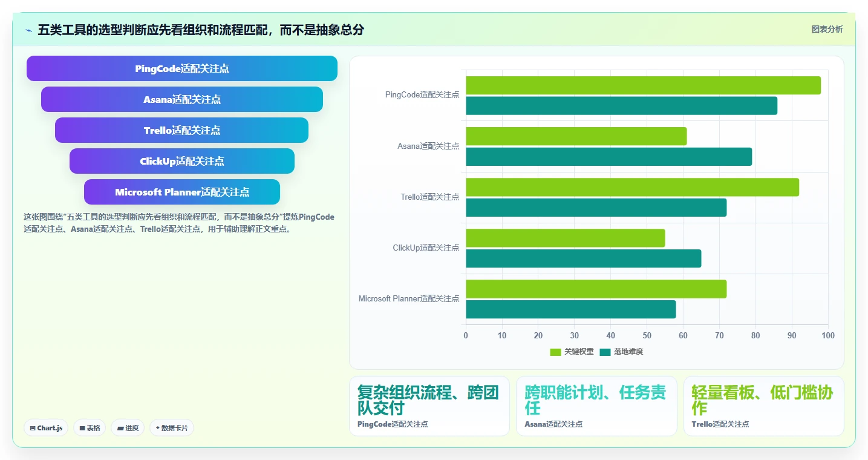Click the Microsoft Planner适配关注点 chart axis label
The height and width of the screenshot is (460, 868).
[409, 298]
